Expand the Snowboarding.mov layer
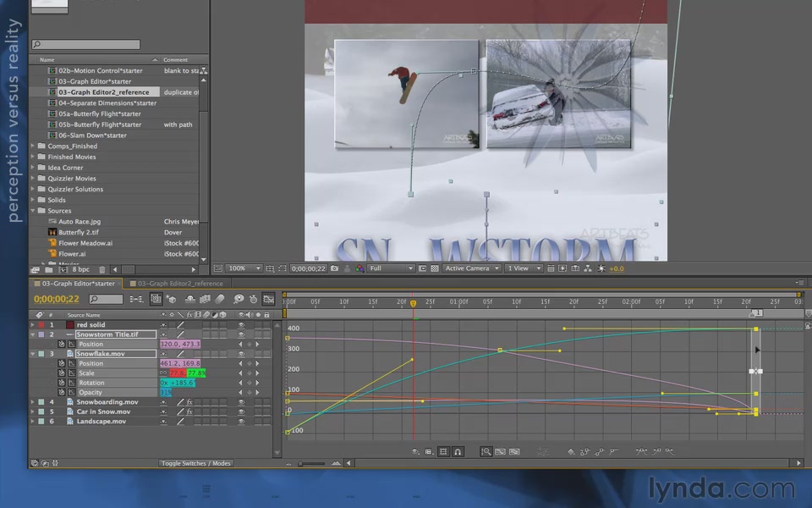 coord(33,402)
